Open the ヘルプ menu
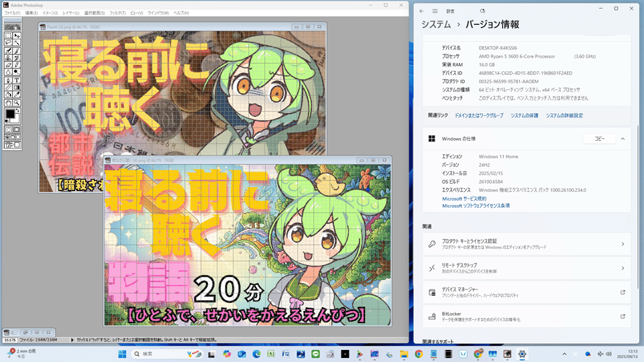644x362 pixels. [181, 13]
